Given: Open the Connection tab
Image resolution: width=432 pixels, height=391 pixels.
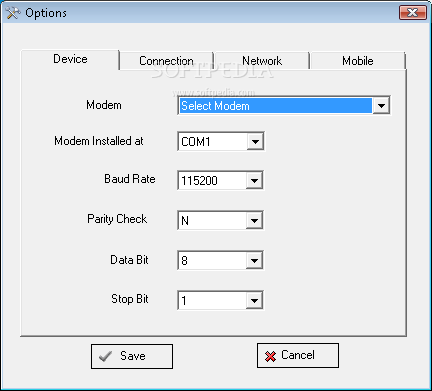Looking at the screenshot, I should click(166, 61).
